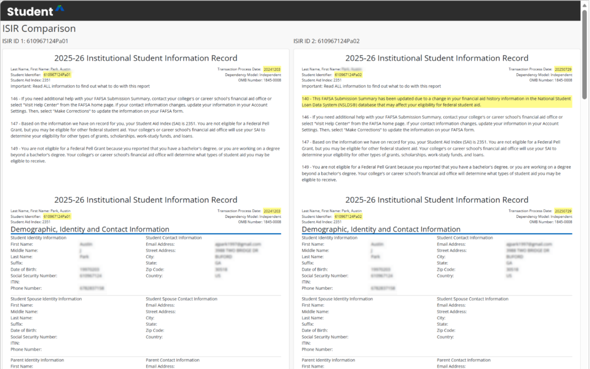The image size is (590, 369).
Task: Click the second record title in right column
Action: coord(436,200)
